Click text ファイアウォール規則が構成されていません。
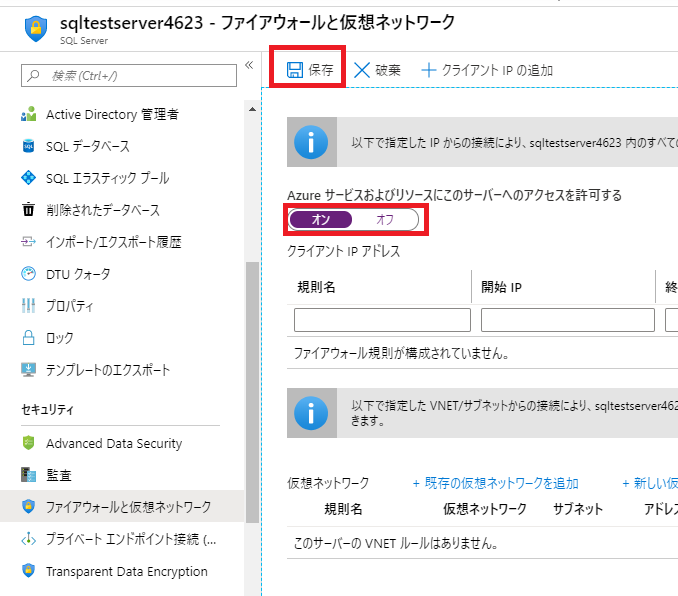Screen dimensions: 678x596 (402, 353)
